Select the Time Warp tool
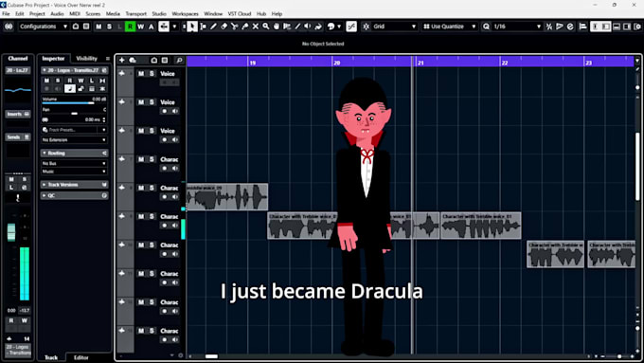 [287, 27]
